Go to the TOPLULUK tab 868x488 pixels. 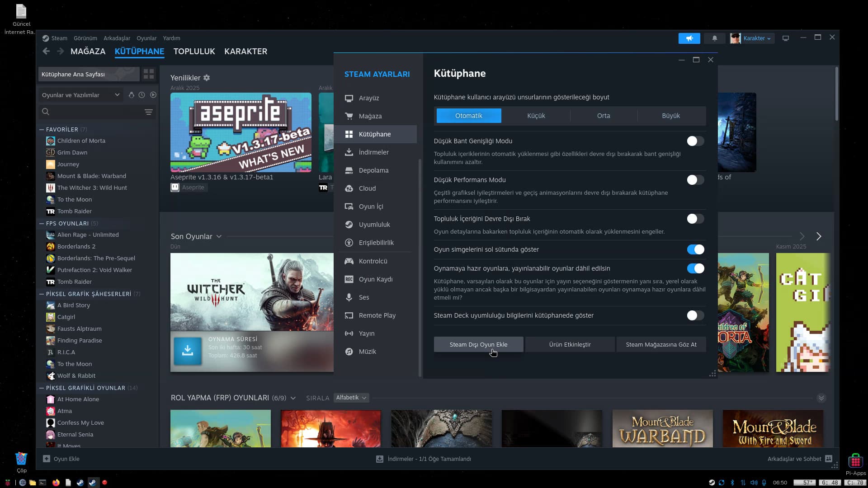(x=194, y=52)
